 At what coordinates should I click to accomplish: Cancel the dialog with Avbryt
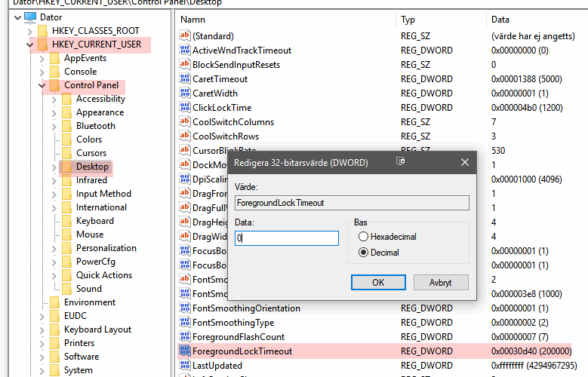click(442, 282)
